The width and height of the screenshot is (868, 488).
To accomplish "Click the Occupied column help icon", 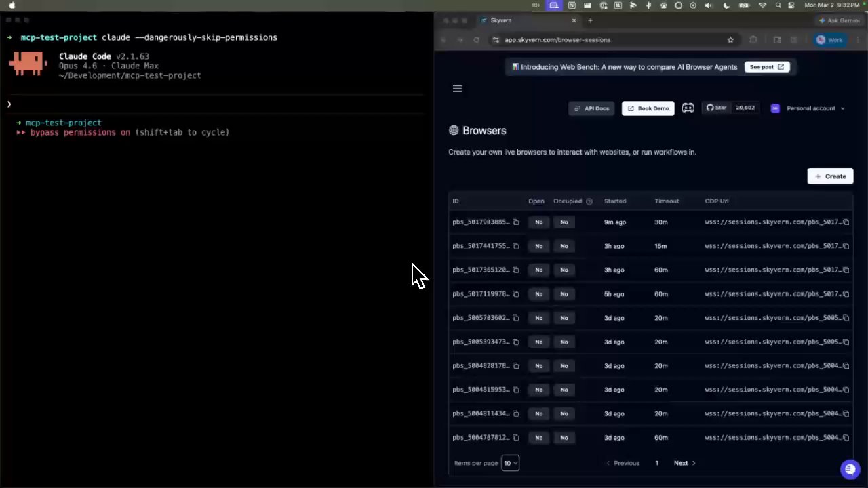I will 589,201.
